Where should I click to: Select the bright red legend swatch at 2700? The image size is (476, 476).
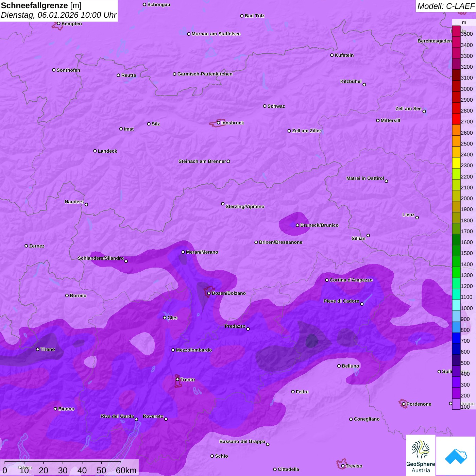(456, 119)
